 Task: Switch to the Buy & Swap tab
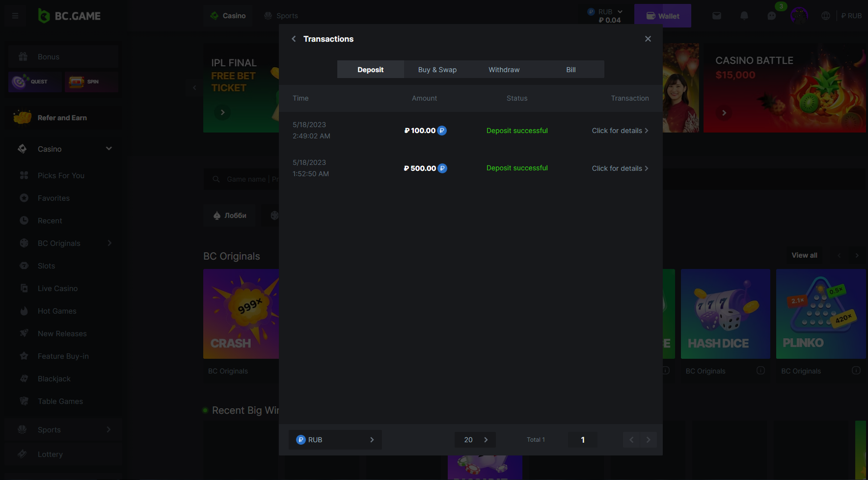[437, 70]
